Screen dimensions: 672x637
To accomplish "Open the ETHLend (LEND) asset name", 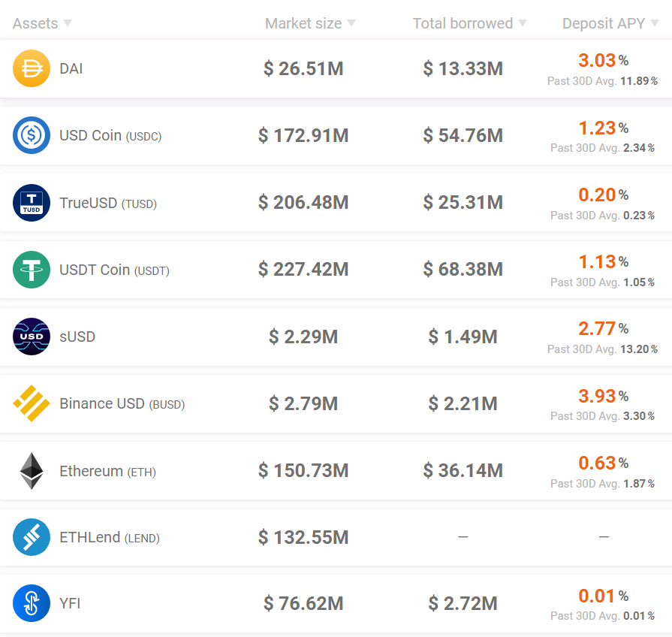I will [x=110, y=538].
